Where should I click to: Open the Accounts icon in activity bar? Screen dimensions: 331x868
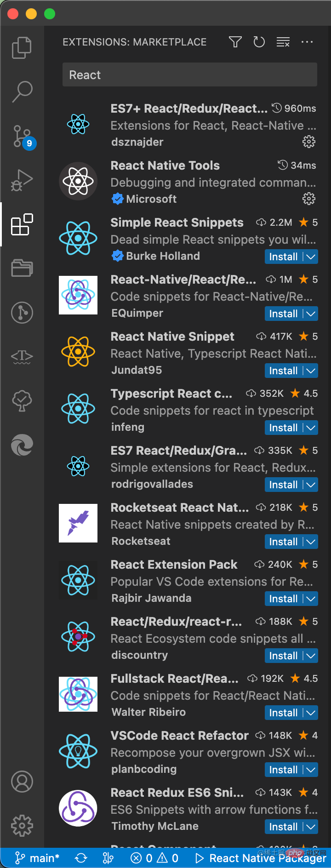point(22,782)
